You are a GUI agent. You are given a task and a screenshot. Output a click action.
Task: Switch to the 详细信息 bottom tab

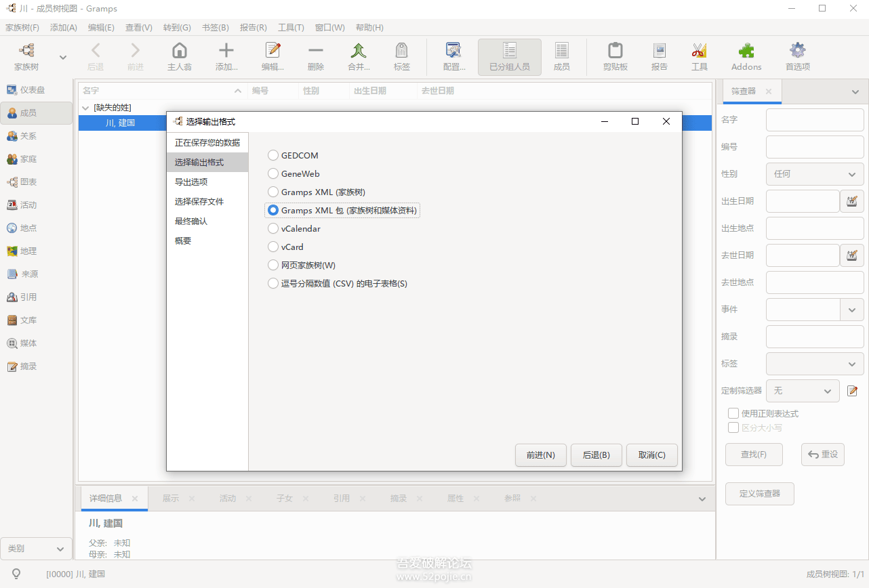(x=106, y=499)
